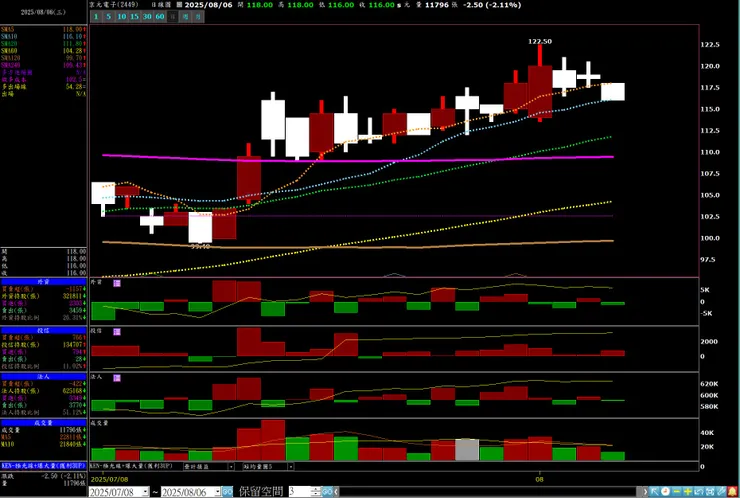Click the SMA20 legend entry
Screen dimensions: 740x498
click(43, 43)
